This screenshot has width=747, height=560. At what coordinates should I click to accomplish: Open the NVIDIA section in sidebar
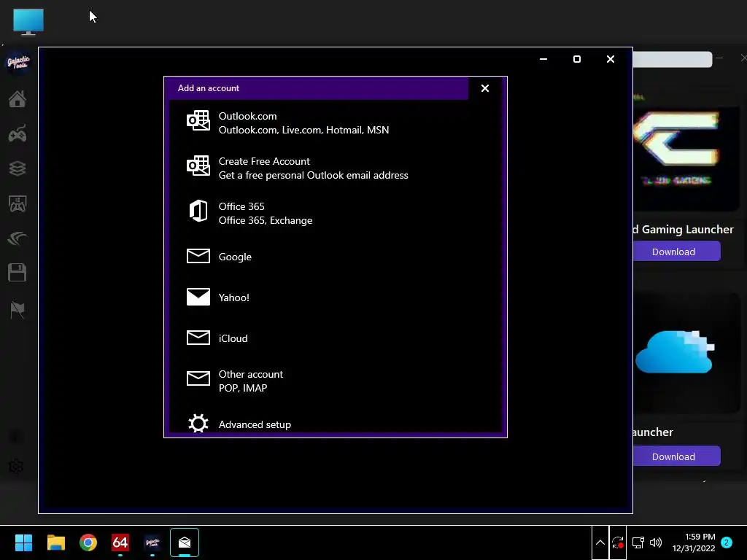[x=18, y=238]
